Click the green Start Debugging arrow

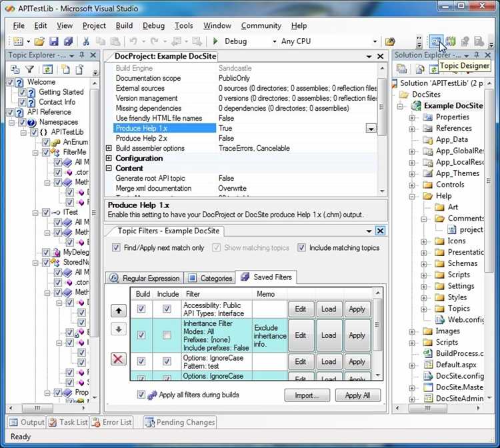tap(215, 41)
